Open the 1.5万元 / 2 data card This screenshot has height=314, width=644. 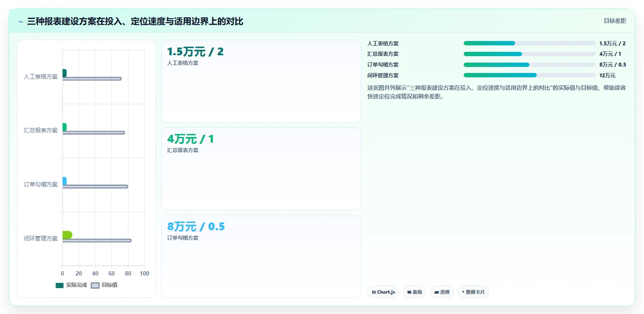pyautogui.click(x=261, y=81)
